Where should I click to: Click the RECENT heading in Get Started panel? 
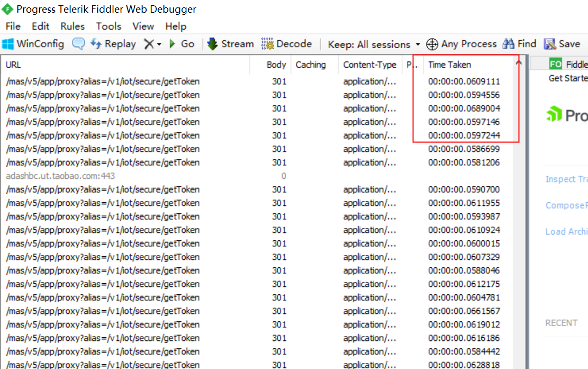(x=562, y=323)
